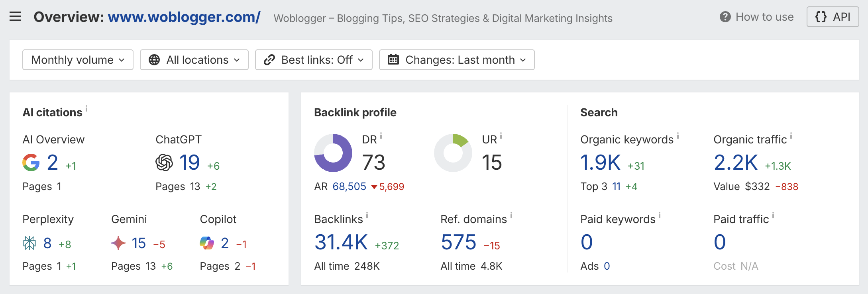Click the purple DR donut chart

(x=333, y=153)
